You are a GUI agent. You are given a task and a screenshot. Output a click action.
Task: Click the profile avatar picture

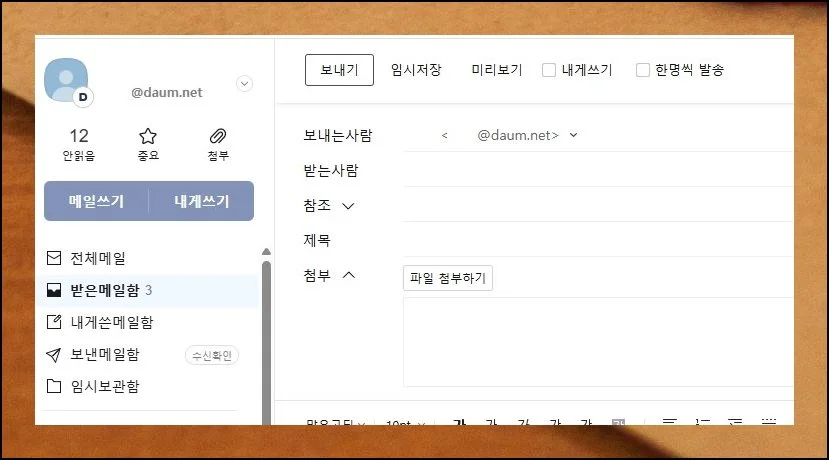tap(67, 80)
